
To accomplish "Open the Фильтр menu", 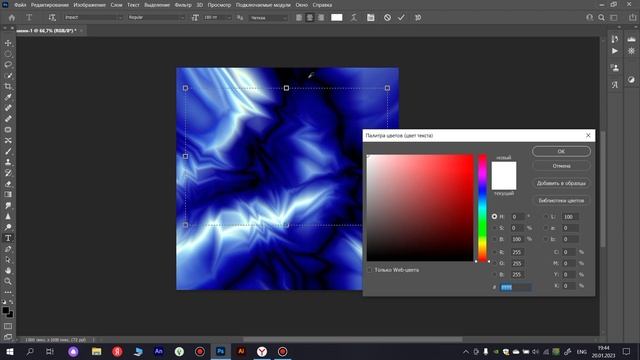I will (x=183, y=5).
